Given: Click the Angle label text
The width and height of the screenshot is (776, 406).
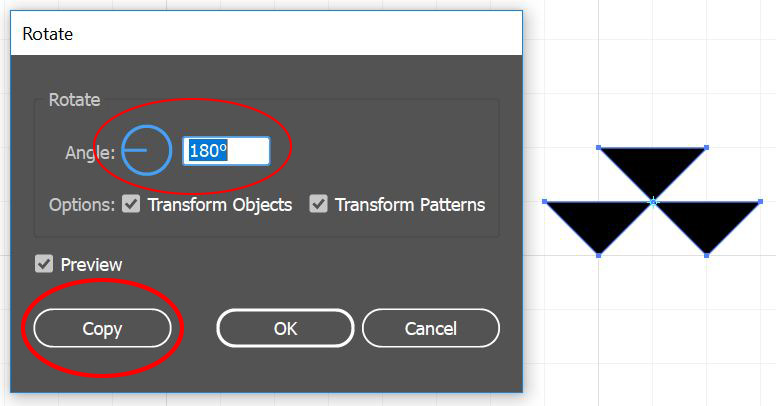Looking at the screenshot, I should [x=90, y=152].
